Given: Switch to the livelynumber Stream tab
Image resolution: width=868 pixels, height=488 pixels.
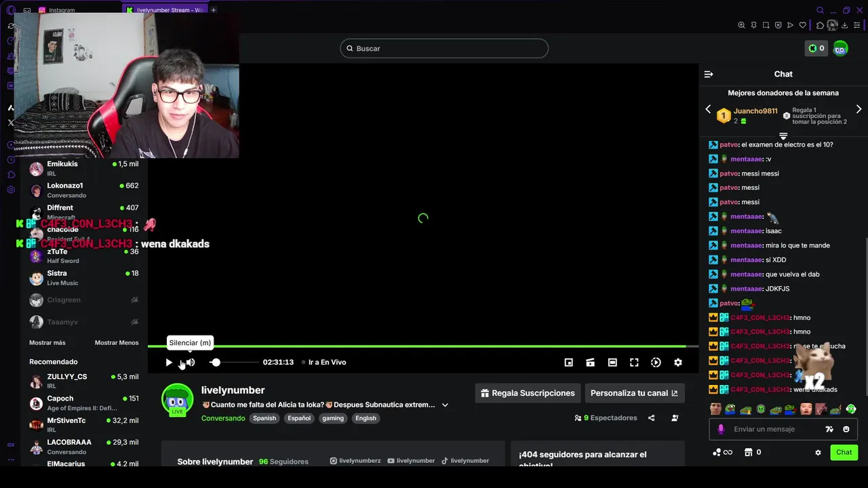Looking at the screenshot, I should click(165, 10).
